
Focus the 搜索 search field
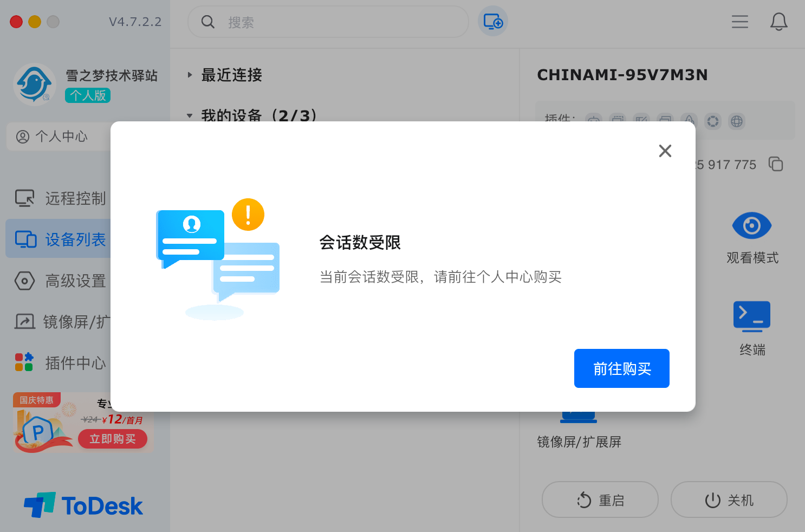tap(336, 22)
